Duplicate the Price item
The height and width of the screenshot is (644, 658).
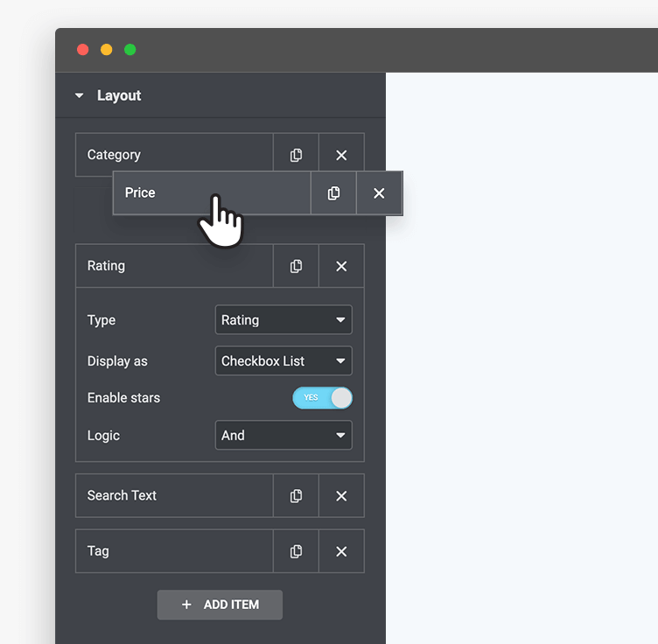[x=333, y=192]
